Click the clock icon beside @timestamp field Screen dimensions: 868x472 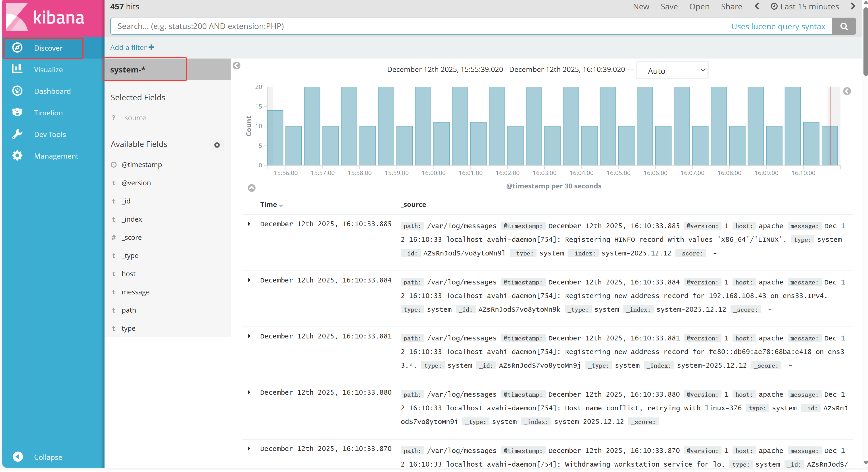pos(114,165)
